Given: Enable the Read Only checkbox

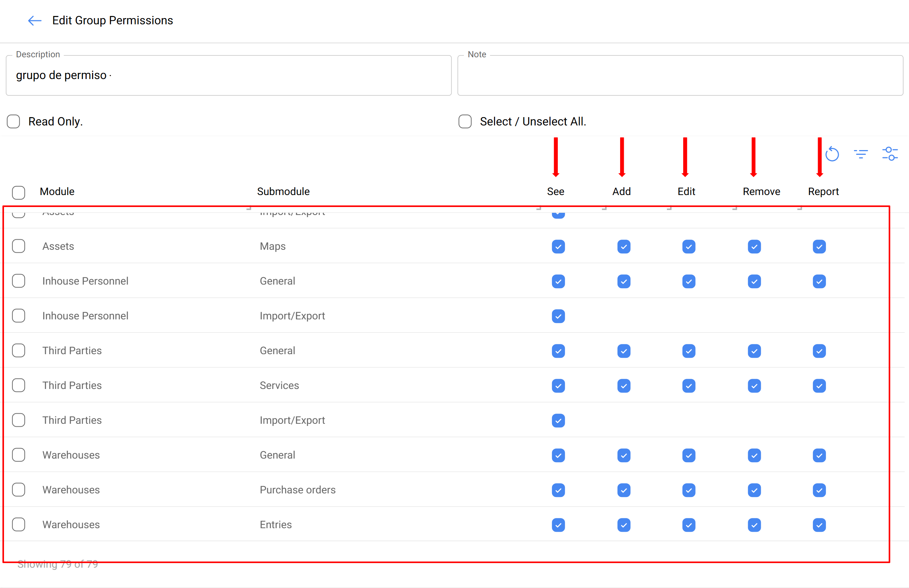Looking at the screenshot, I should (13, 121).
